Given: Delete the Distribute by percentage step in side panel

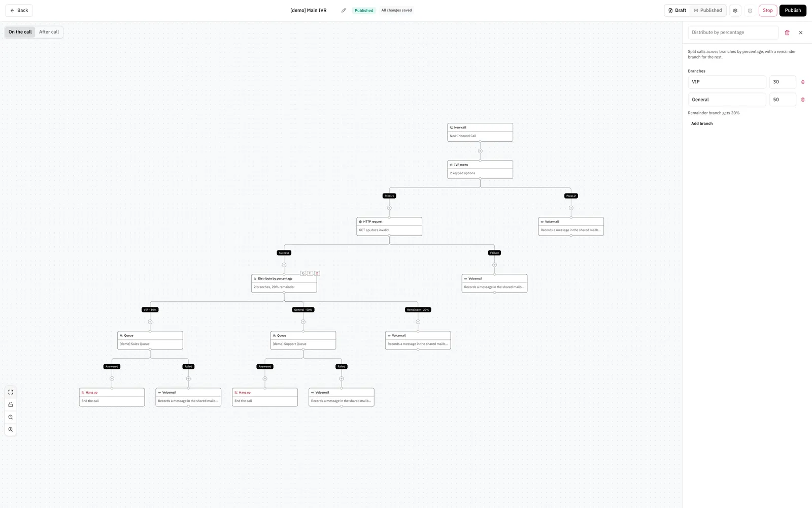Looking at the screenshot, I should point(787,33).
